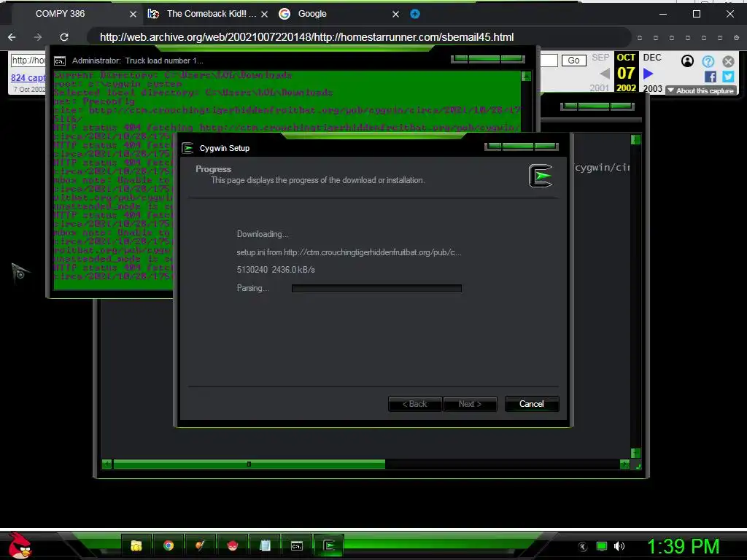Click the Cygwin logo in Progress header
Screen dimensions: 747x560
[541, 175]
